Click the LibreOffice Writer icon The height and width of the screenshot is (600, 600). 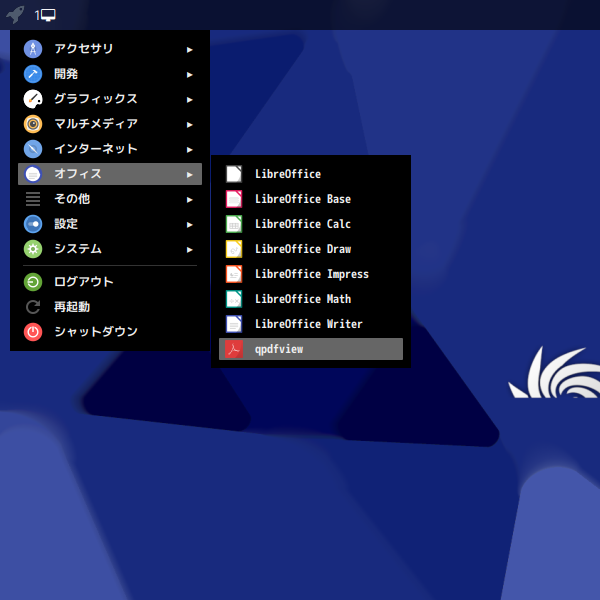tap(234, 324)
